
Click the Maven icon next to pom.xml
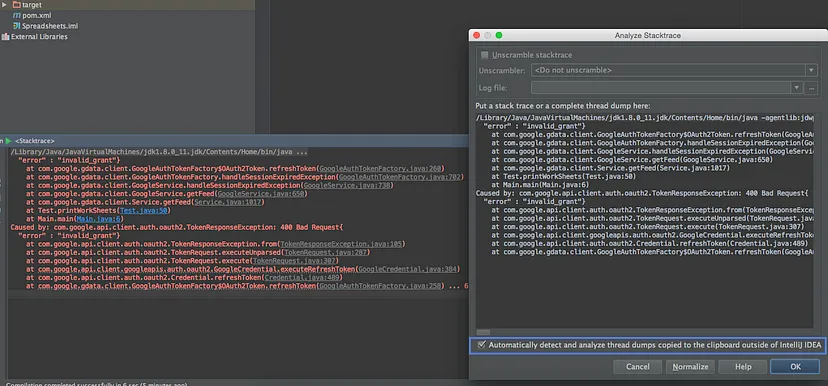click(x=17, y=15)
